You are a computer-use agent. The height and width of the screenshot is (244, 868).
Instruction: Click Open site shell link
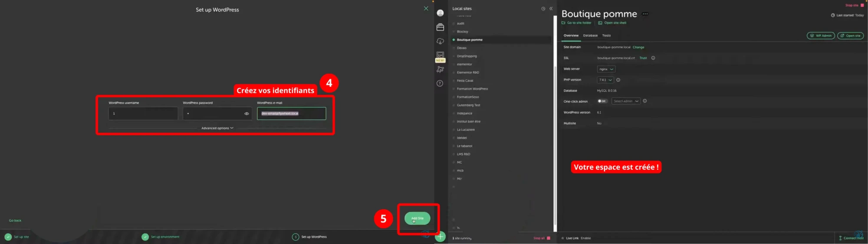pyautogui.click(x=615, y=23)
